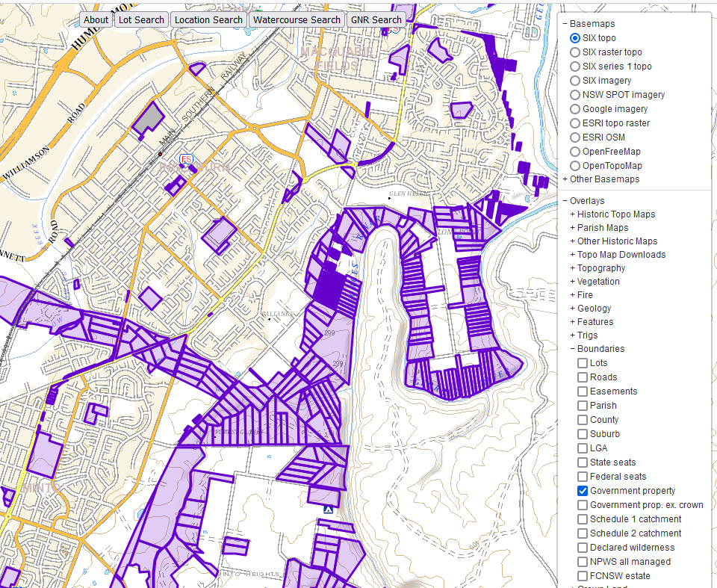Open the Watercourse Search tool
717x588 pixels.
click(297, 19)
